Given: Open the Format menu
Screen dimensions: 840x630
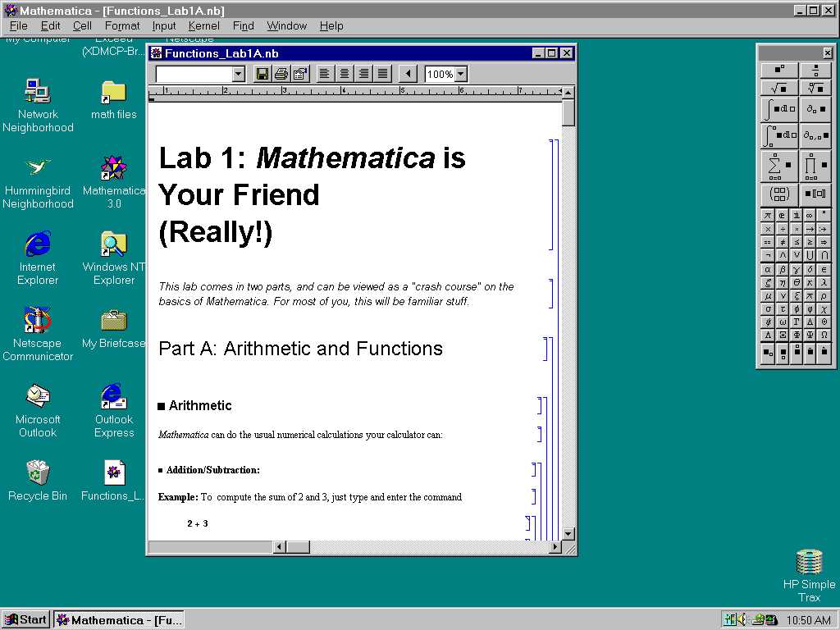Looking at the screenshot, I should [x=121, y=25].
